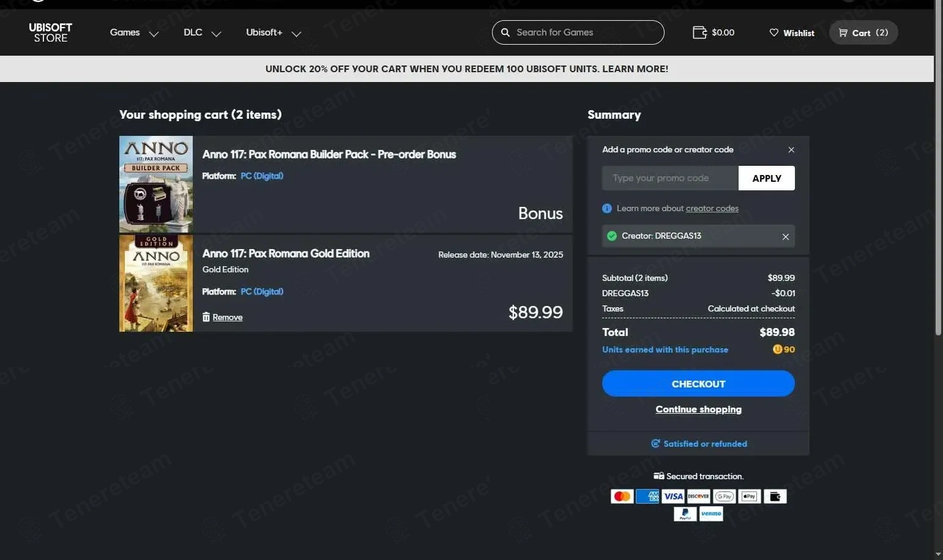Click the search magnifier icon
Screen dimensions: 943x560
pos(505,32)
